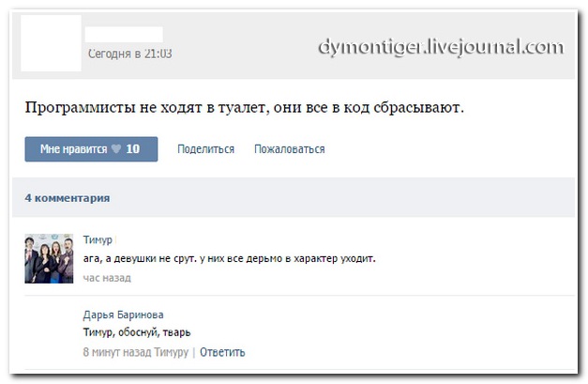Click the post text about programmers
The height and width of the screenshot is (384, 588).
(x=244, y=108)
